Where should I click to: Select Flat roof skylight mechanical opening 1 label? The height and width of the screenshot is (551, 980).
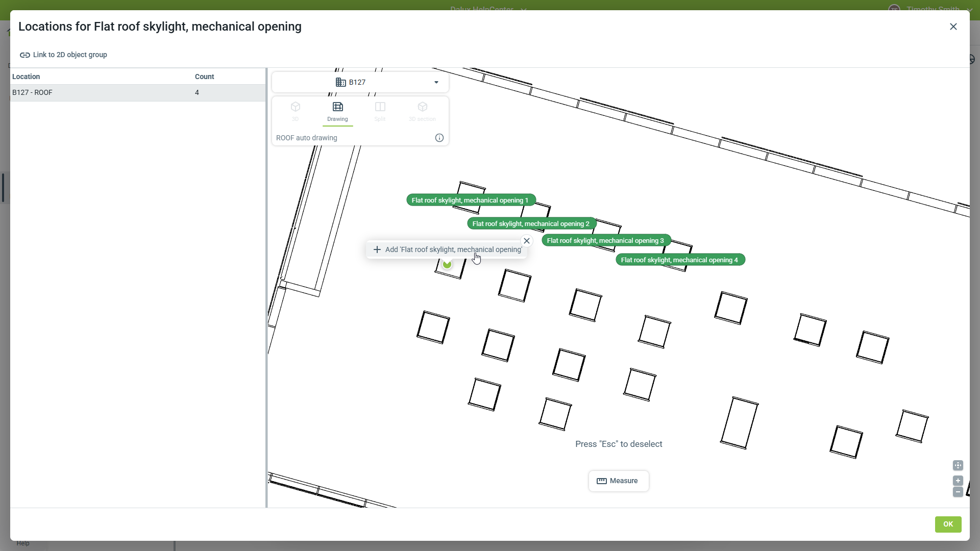point(470,200)
